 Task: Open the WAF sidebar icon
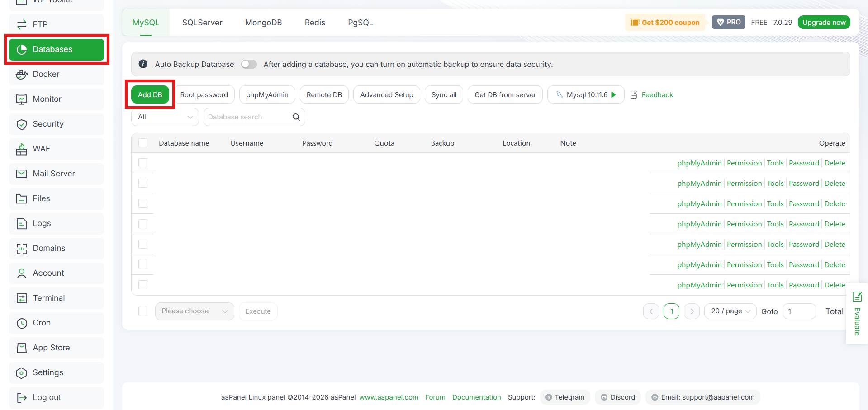pos(21,149)
